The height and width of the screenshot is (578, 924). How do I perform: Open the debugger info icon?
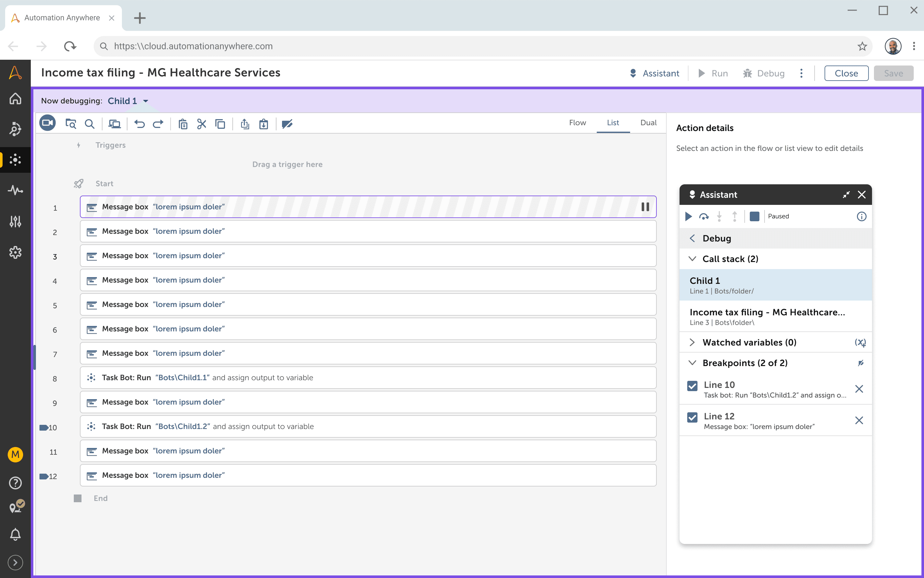pos(861,216)
